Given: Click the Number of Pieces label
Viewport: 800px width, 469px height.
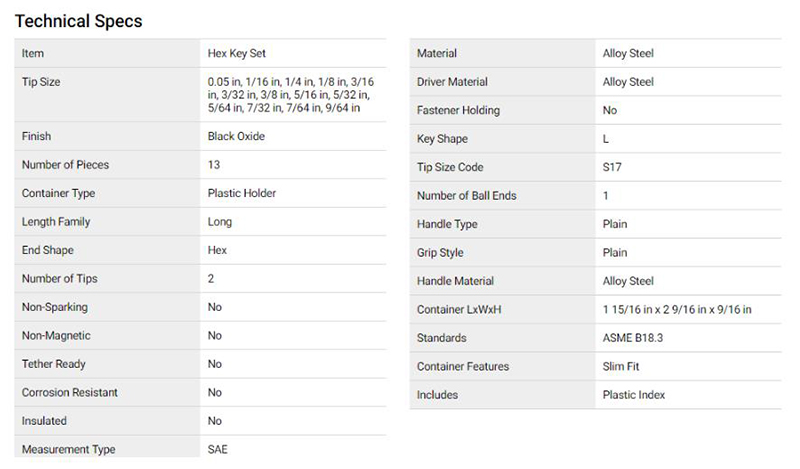Looking at the screenshot, I should 65,164.
